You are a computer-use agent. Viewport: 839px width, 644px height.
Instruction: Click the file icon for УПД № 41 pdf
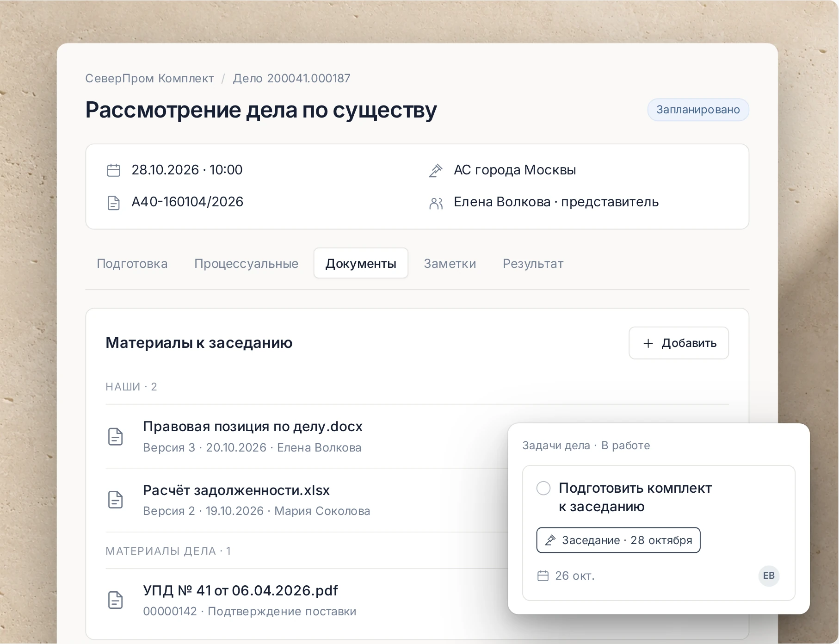click(115, 600)
